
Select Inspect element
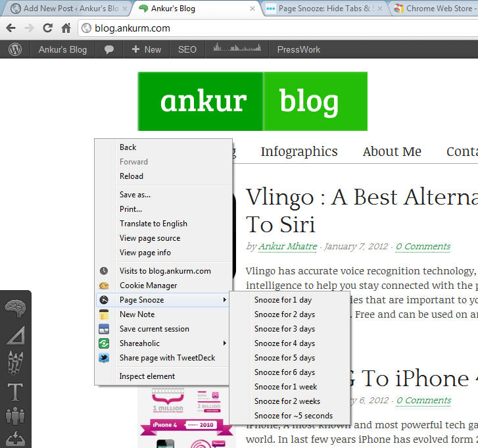pyautogui.click(x=163, y=376)
